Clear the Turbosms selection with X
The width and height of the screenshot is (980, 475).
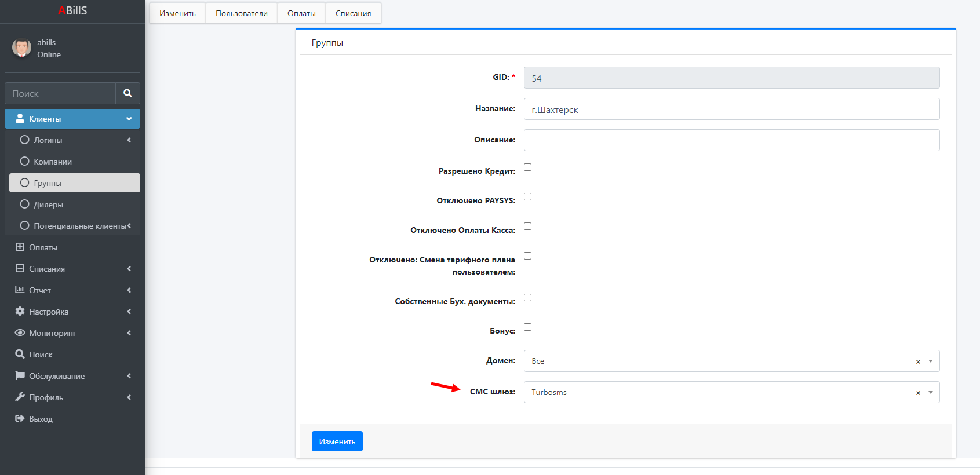tap(918, 393)
